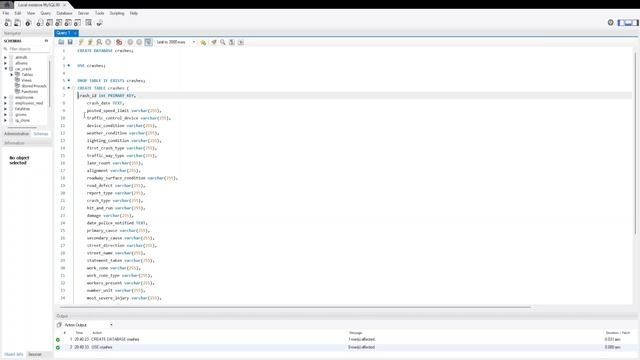
Task: Select the Query 1 editor tab
Action: coord(66,33)
